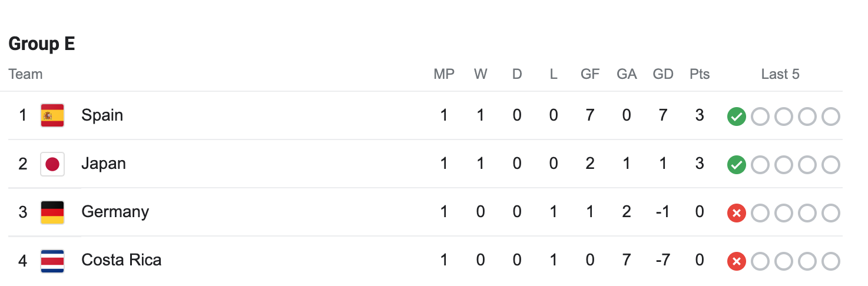The width and height of the screenshot is (868, 286).
Task: Click Costa Rica's red loss X icon
Action: coord(736,261)
